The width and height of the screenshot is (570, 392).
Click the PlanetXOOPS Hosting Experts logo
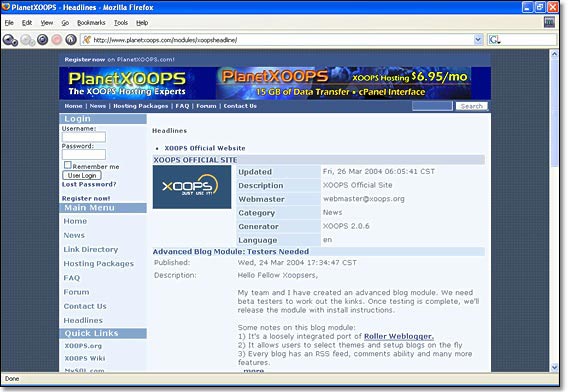coord(127,83)
